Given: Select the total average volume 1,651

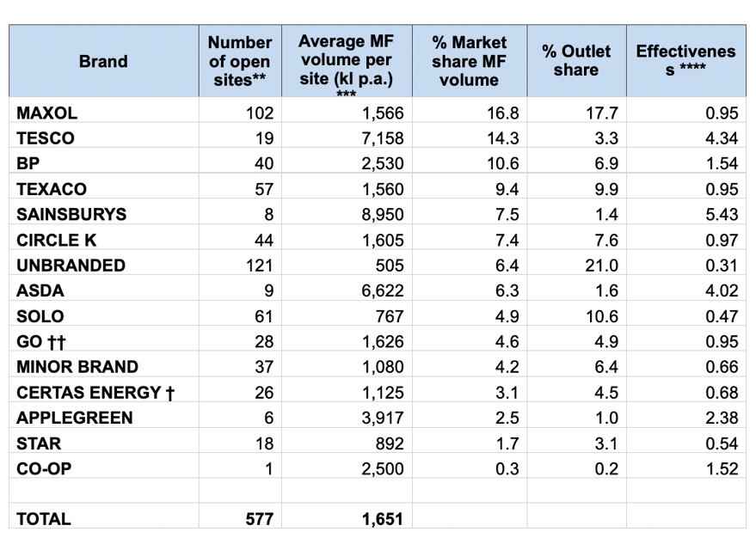Looking at the screenshot, I should coord(381,519).
